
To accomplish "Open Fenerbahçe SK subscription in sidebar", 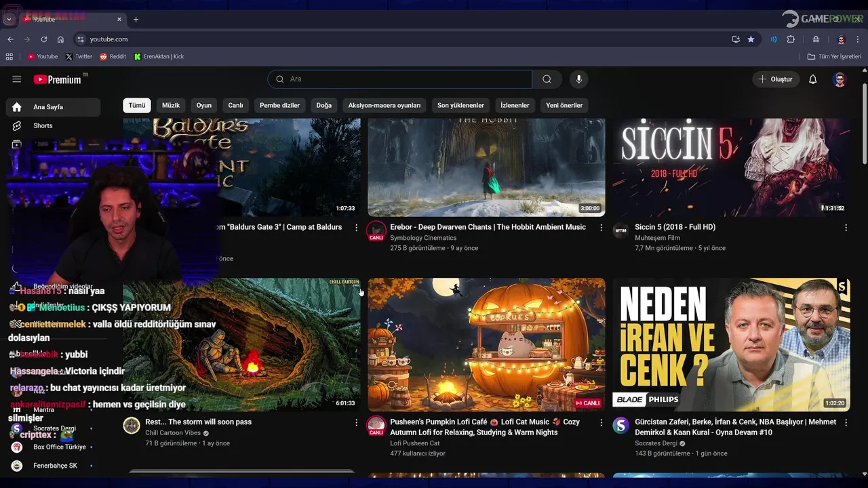I will tap(53, 466).
